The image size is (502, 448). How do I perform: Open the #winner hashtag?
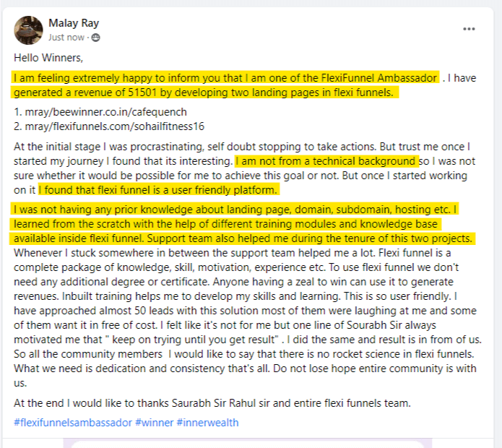point(154,422)
